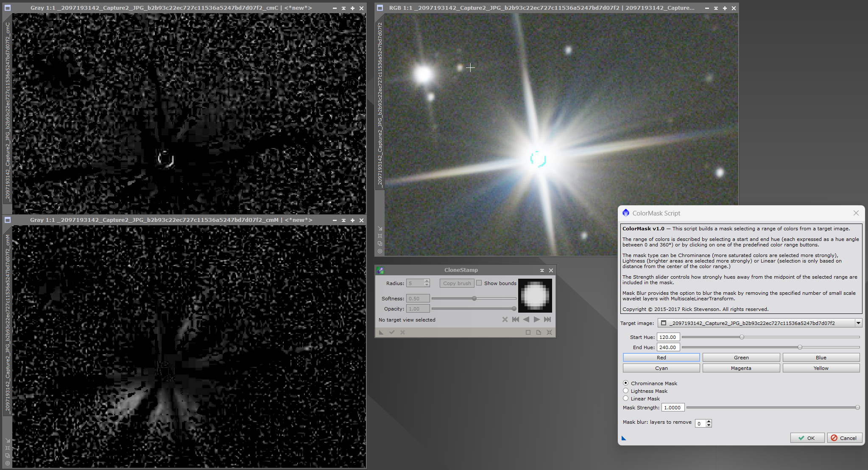Increase the mask blur layers stepper
This screenshot has height=470, width=868.
(709, 421)
